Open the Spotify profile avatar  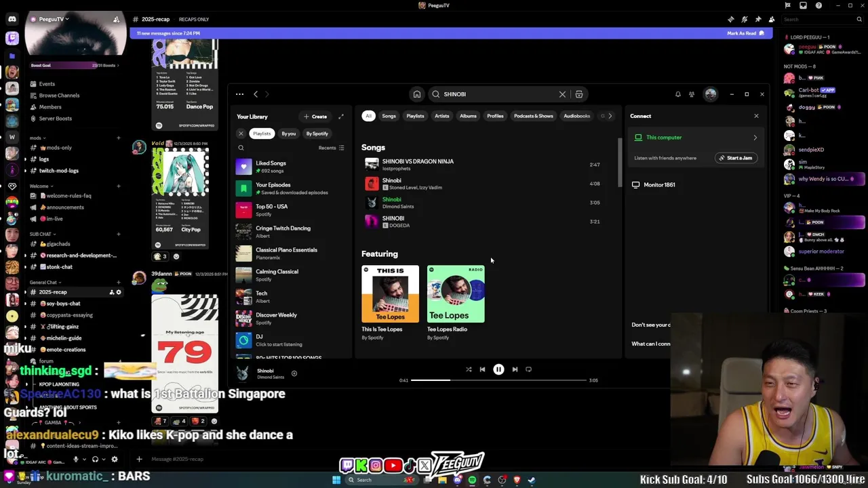pyautogui.click(x=710, y=94)
